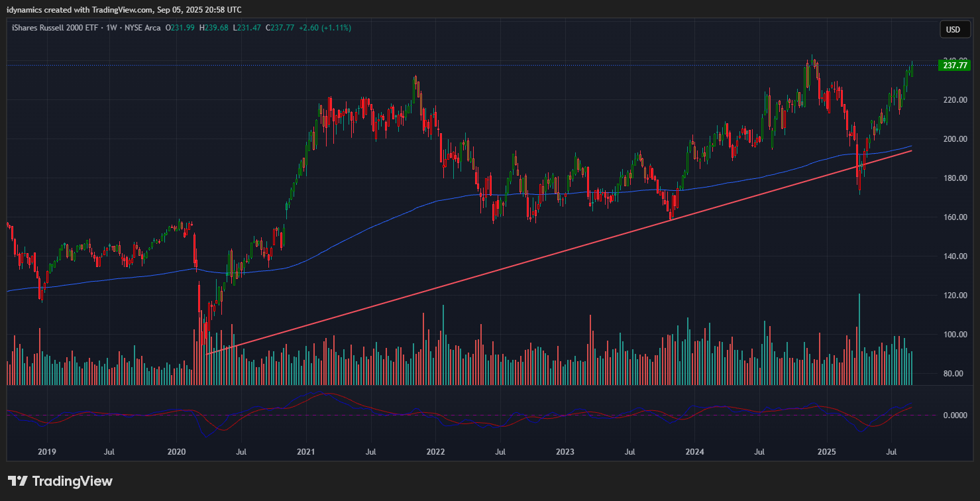Click the open value O231.99
This screenshot has height=501, width=980.
click(x=180, y=28)
